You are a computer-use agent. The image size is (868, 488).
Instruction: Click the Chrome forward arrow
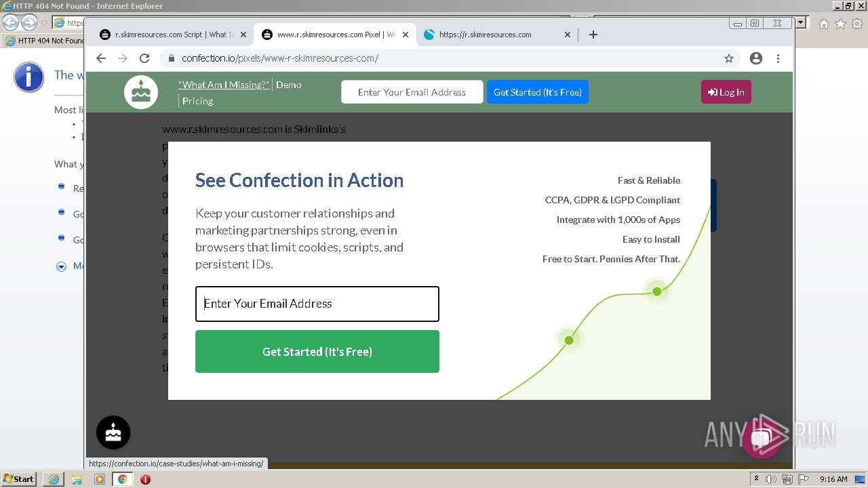click(x=123, y=58)
